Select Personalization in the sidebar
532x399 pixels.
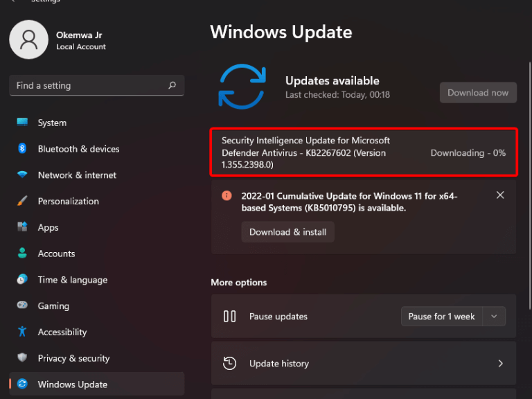coord(97,201)
